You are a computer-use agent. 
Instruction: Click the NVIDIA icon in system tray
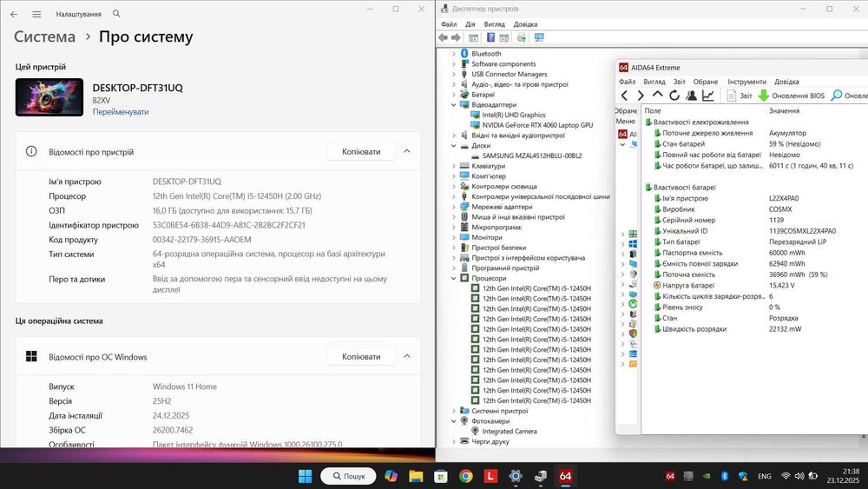pos(707,476)
